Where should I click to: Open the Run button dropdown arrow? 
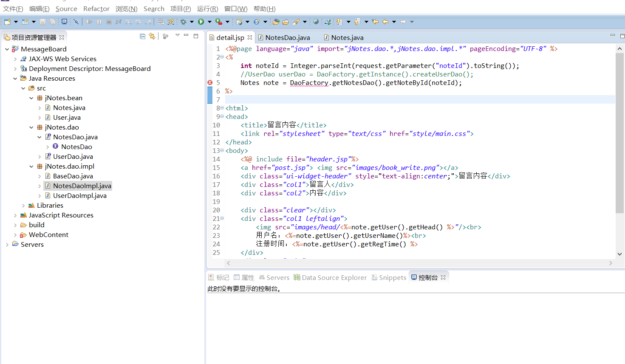pos(209,22)
